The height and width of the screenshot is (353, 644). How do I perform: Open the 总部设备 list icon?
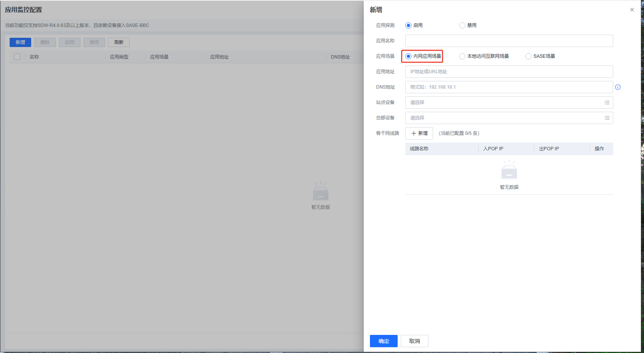[x=607, y=118]
